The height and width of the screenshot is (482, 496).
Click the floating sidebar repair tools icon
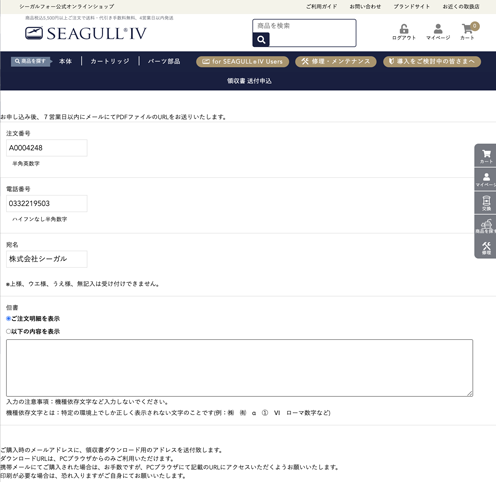[486, 248]
